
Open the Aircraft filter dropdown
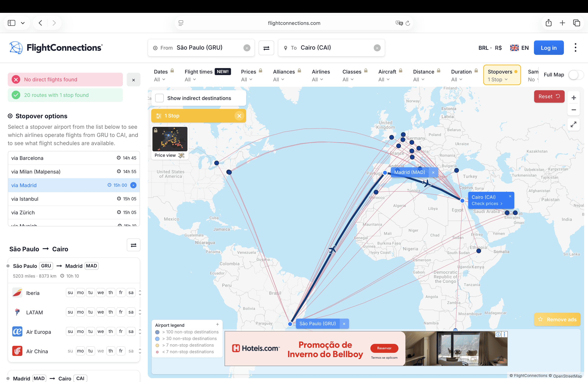point(390,75)
